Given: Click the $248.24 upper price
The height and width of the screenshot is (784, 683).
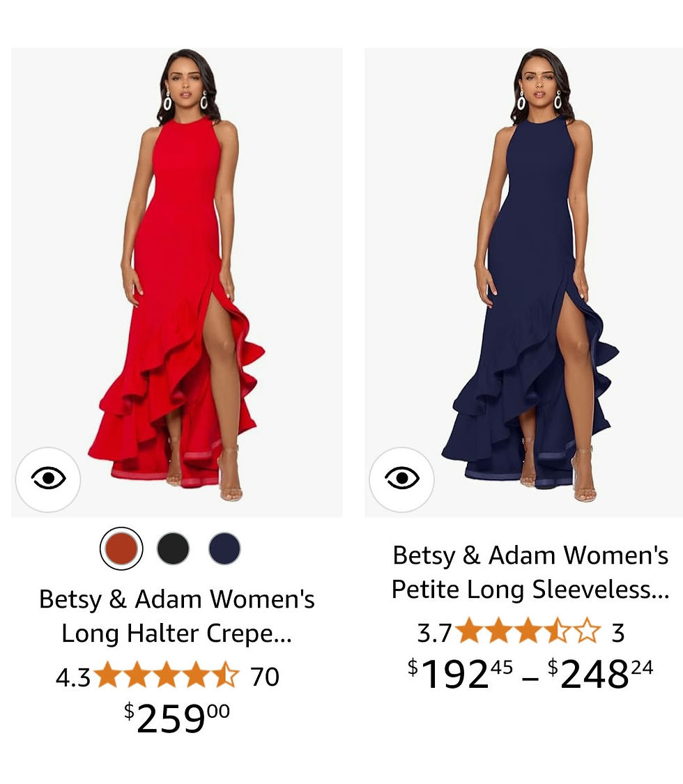Looking at the screenshot, I should click(601, 674).
